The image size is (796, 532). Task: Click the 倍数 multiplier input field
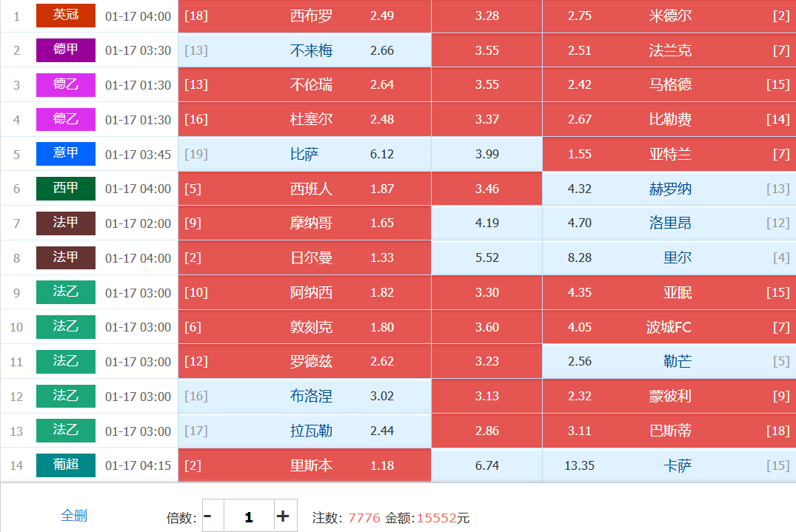[x=249, y=516]
